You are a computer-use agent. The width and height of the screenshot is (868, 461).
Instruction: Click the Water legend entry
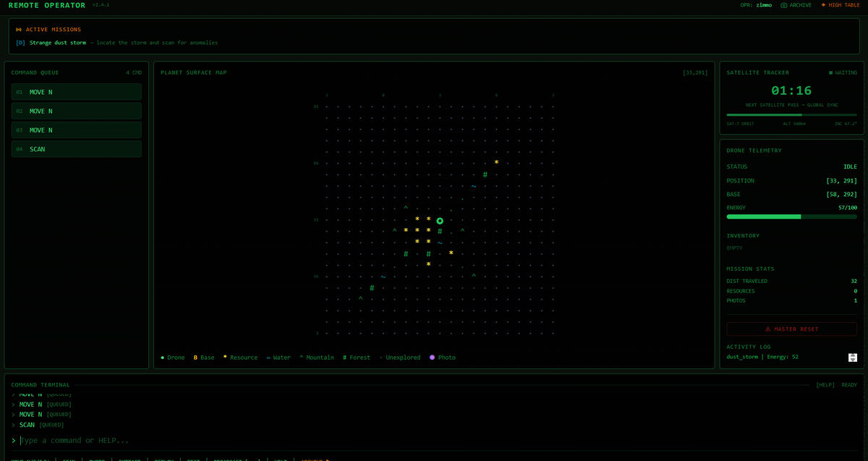(278, 358)
